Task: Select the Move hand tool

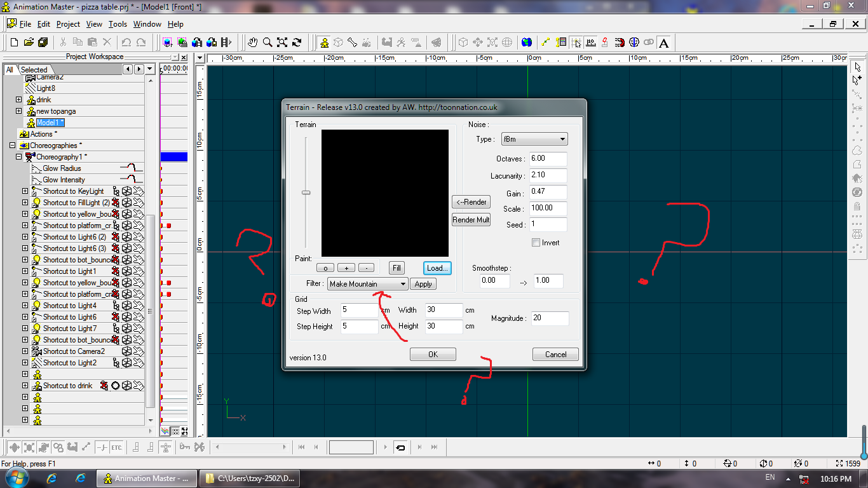Action: click(x=253, y=43)
